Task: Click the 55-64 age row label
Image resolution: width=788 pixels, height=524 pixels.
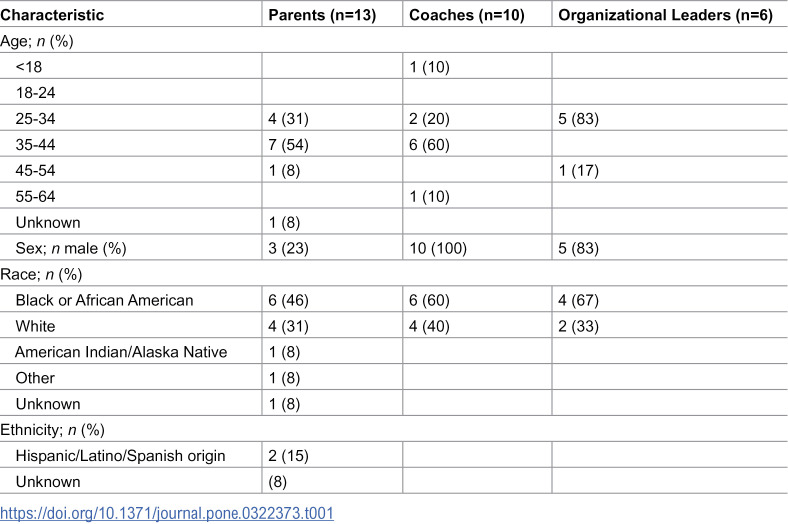Action: click(x=35, y=196)
